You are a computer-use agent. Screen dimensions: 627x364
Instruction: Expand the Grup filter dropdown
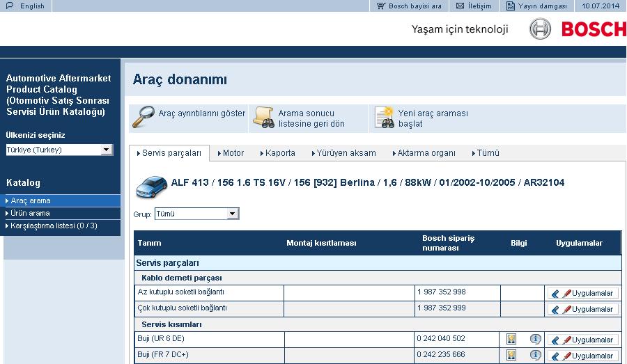pyautogui.click(x=233, y=214)
